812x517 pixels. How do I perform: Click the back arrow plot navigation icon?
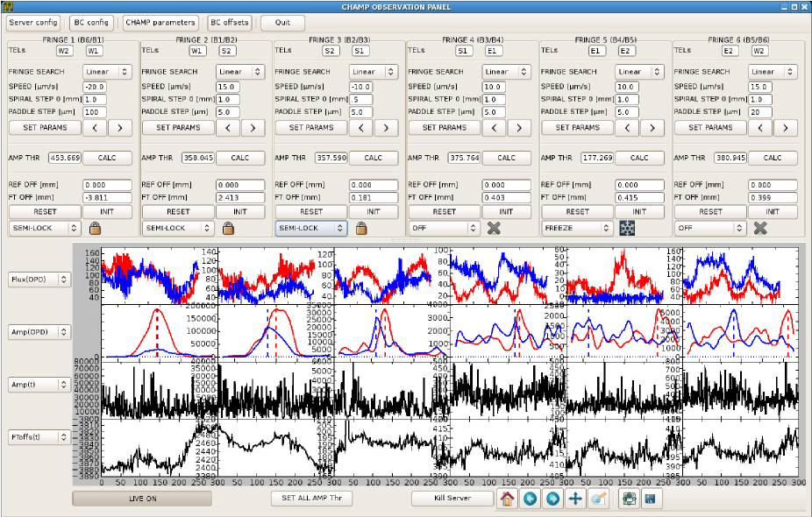point(529,499)
